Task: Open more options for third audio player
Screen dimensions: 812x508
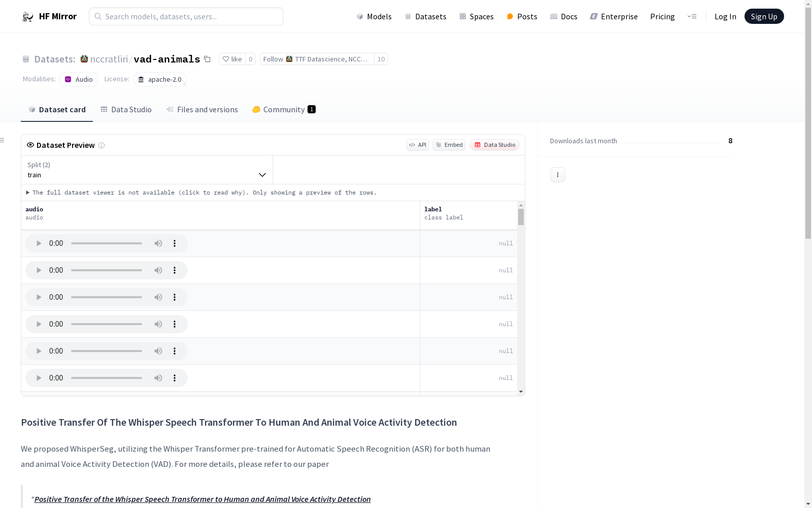Action: [x=175, y=297]
